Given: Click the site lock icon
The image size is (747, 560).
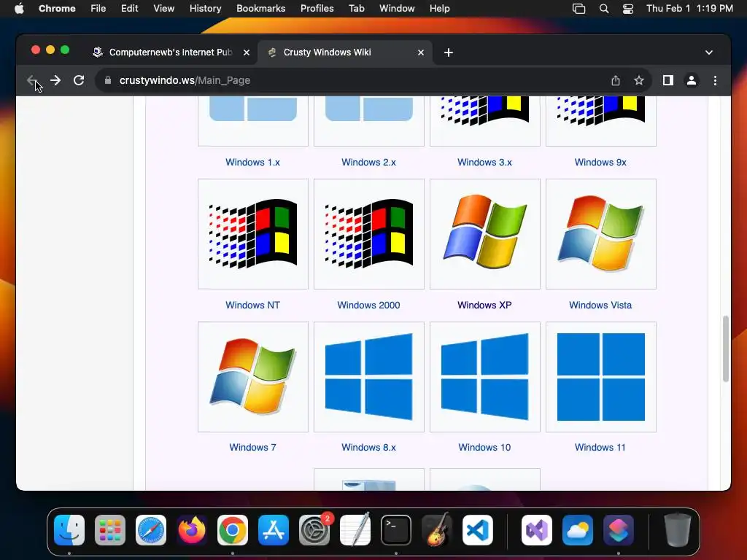Looking at the screenshot, I should click(108, 80).
